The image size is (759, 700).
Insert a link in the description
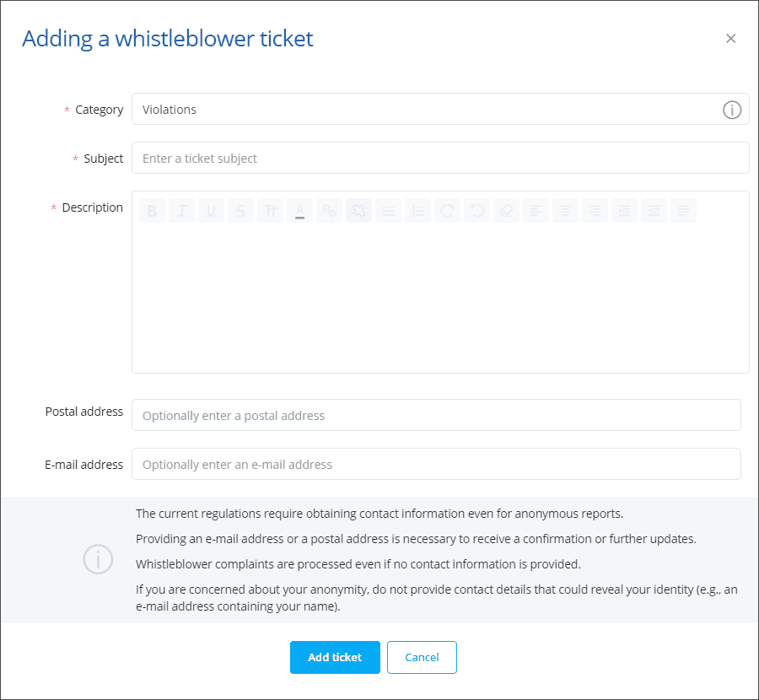pos(329,211)
